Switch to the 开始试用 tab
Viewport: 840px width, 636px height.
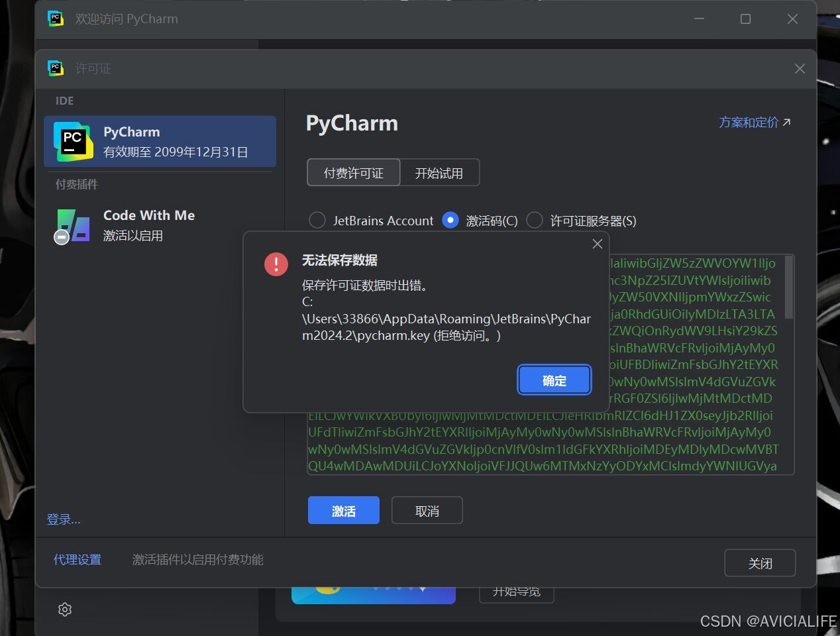click(x=439, y=173)
